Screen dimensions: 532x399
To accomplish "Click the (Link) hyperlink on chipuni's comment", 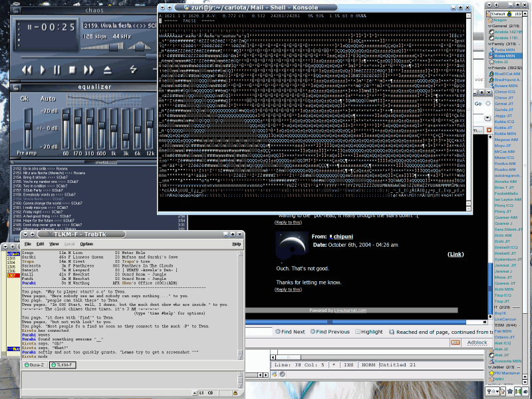I will (456, 253).
